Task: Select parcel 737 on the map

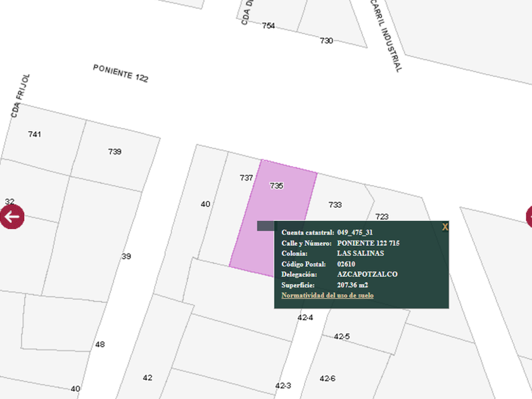Action: [x=245, y=190]
